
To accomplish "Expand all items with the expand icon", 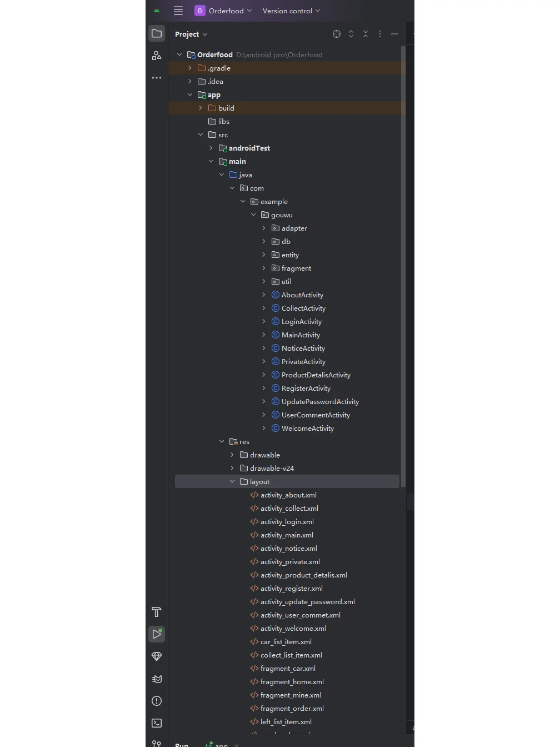I will pos(351,34).
